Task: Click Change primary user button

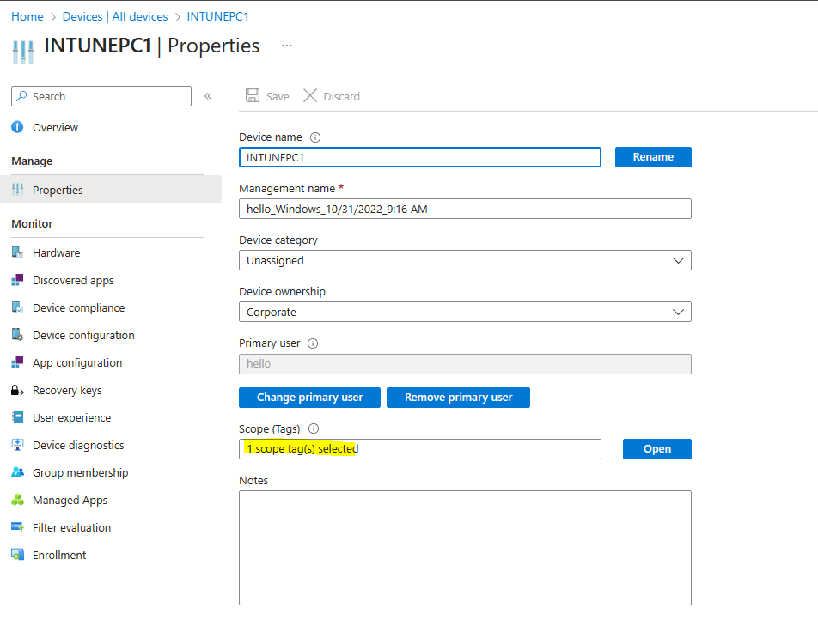Action: [x=309, y=398]
